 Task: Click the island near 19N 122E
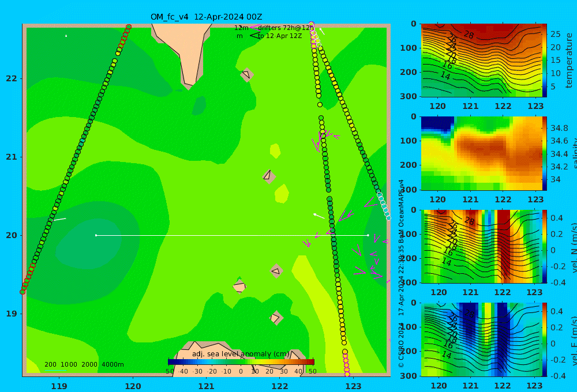click(x=276, y=318)
